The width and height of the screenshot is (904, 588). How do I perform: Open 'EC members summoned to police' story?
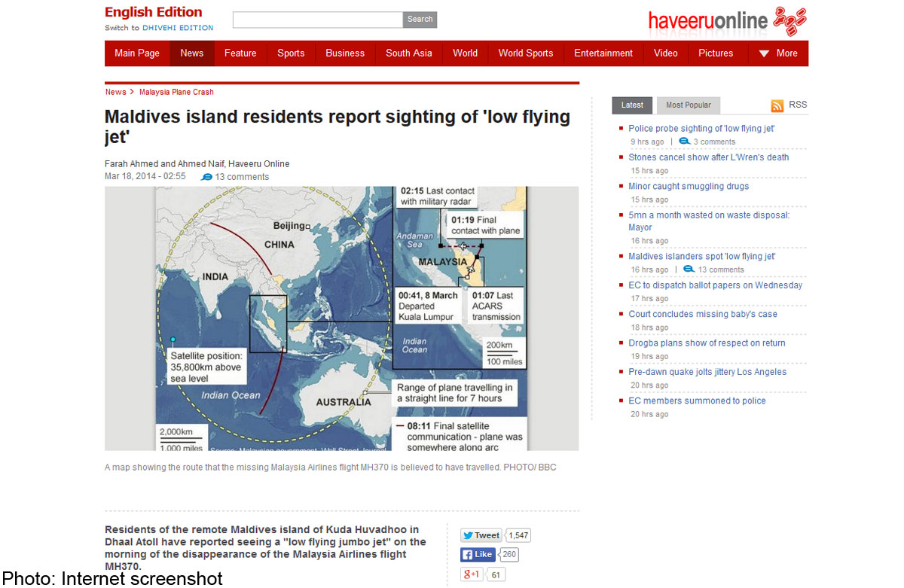698,401
